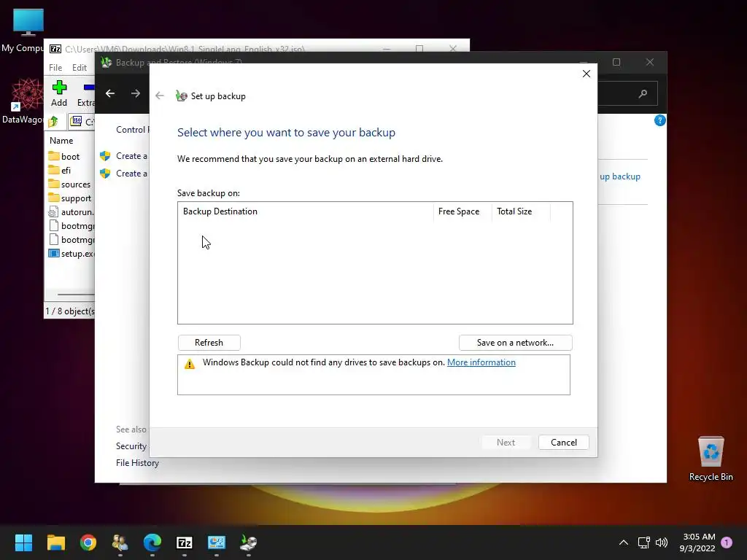Open File menu in 7-Zip window
The width and height of the screenshot is (747, 560).
[55, 68]
